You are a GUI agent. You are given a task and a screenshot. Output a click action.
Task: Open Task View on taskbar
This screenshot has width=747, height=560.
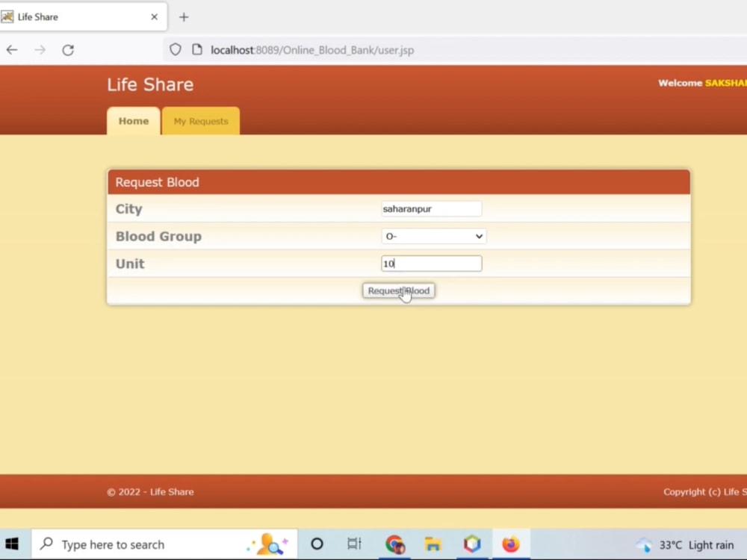click(354, 544)
